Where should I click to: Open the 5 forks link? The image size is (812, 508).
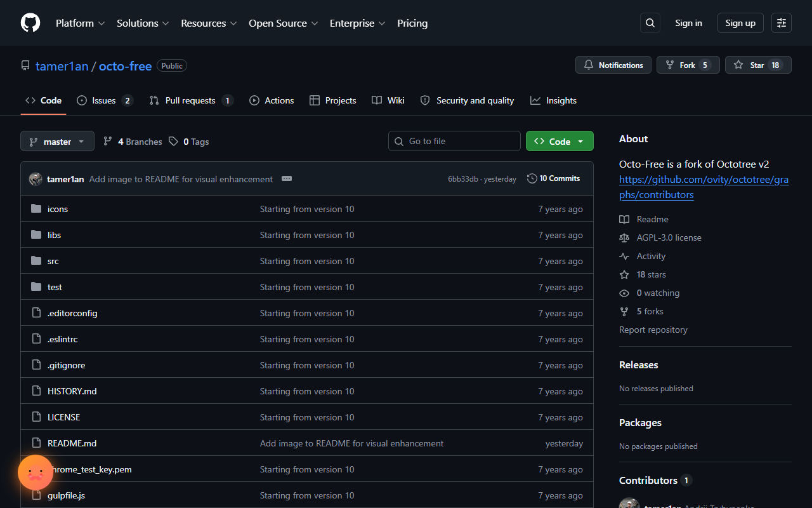(641, 311)
